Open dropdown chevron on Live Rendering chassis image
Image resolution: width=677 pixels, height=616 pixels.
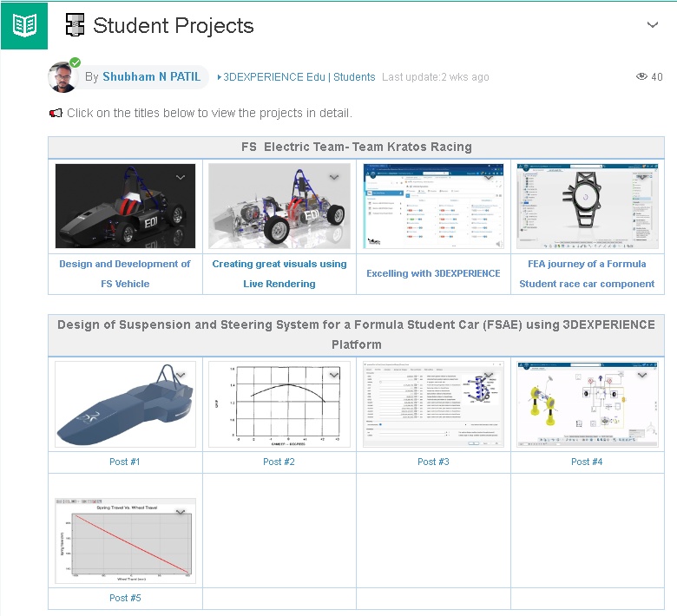pos(334,177)
